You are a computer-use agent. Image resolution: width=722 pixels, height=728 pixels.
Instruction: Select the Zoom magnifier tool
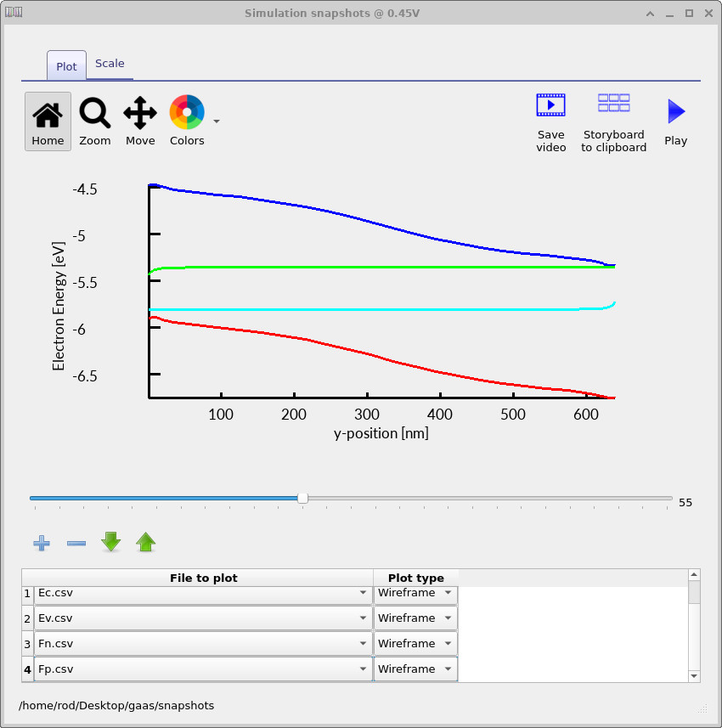point(95,121)
